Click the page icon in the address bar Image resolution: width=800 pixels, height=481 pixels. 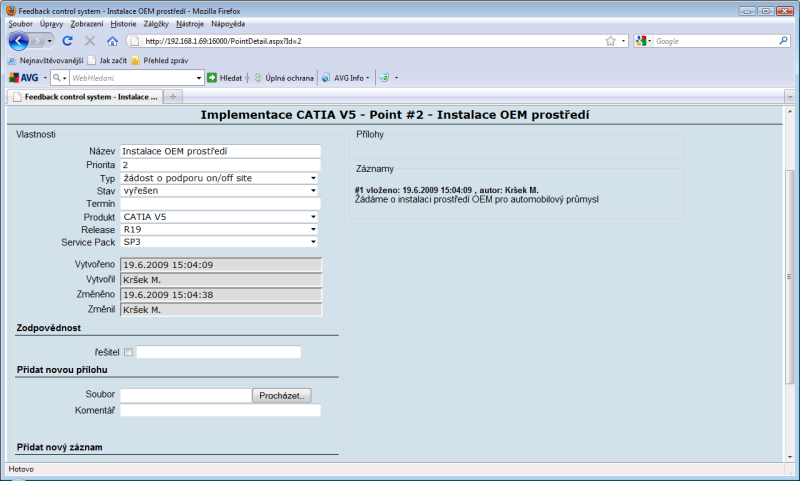tap(134, 41)
